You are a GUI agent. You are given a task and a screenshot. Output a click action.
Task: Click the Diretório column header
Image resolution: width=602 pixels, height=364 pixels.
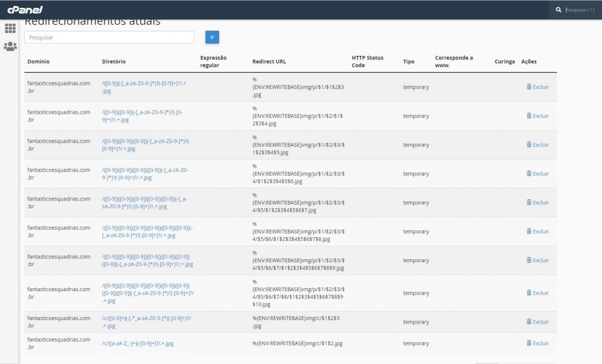pyautogui.click(x=114, y=61)
